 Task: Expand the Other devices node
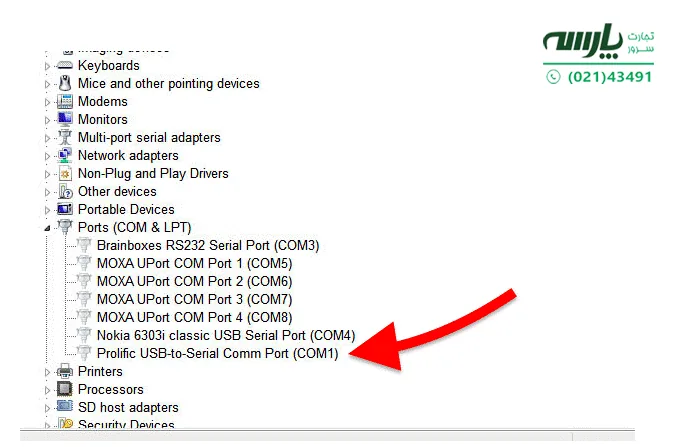(x=47, y=192)
